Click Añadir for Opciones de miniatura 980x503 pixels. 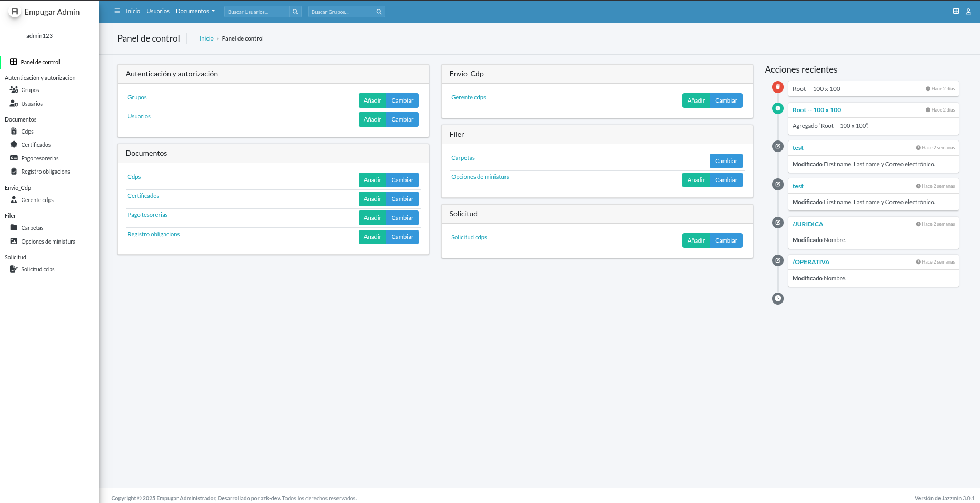pyautogui.click(x=696, y=180)
